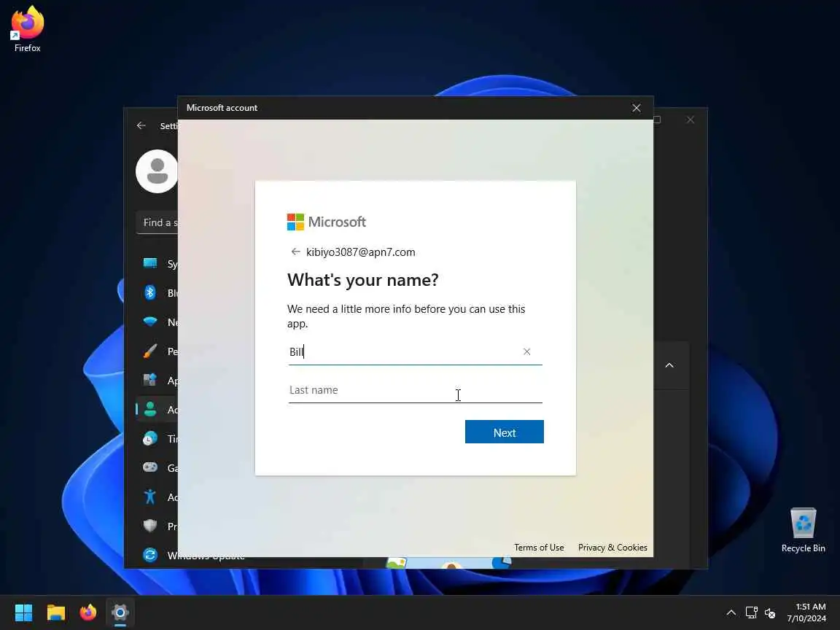This screenshot has height=630, width=840.
Task: Click the Next button
Action: (x=504, y=432)
